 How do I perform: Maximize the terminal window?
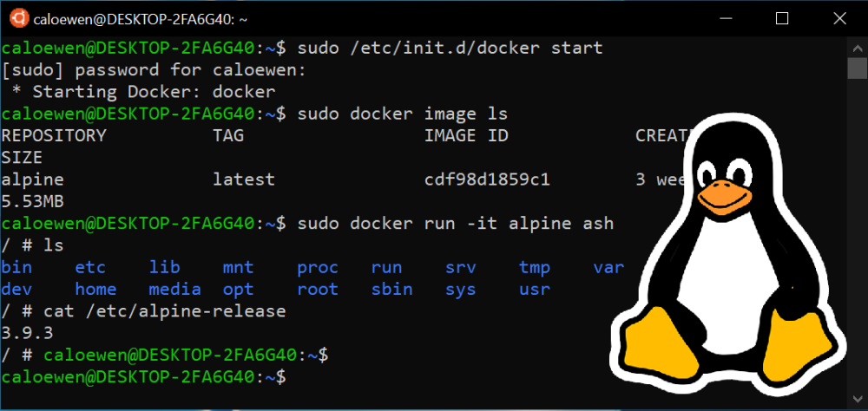(782, 19)
